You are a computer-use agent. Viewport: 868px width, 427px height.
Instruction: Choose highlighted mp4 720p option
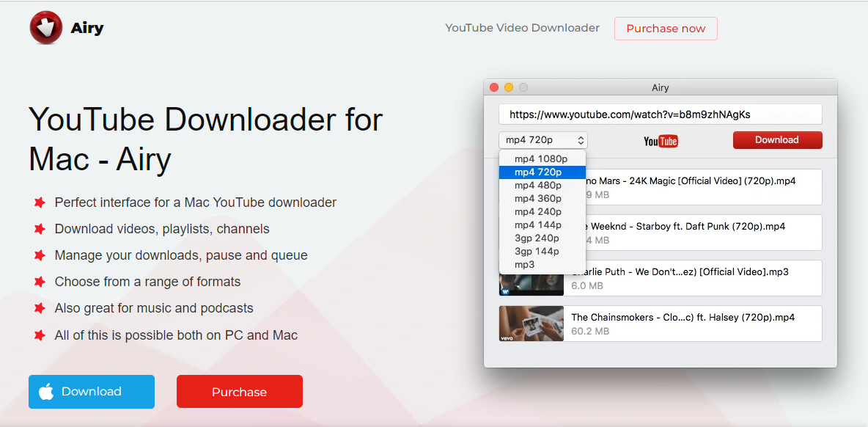542,172
